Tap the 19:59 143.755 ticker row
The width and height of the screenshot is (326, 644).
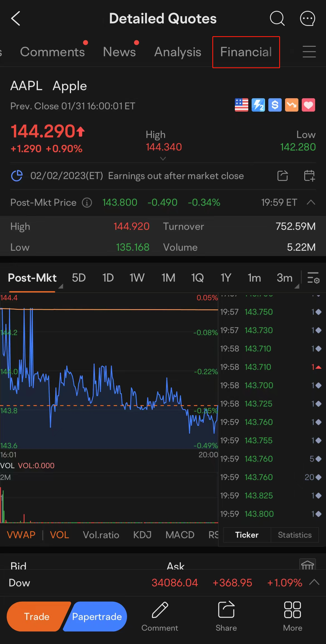pyautogui.click(x=271, y=440)
